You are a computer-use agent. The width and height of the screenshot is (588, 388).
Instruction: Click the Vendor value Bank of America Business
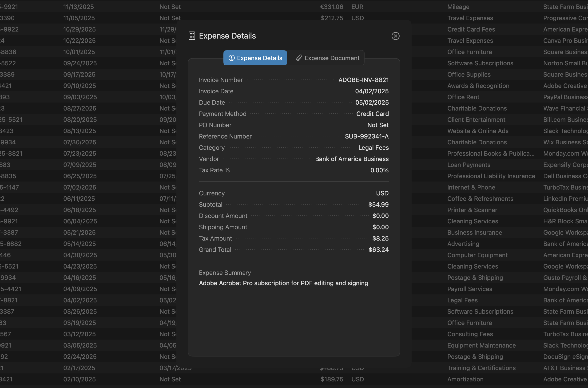pyautogui.click(x=352, y=159)
